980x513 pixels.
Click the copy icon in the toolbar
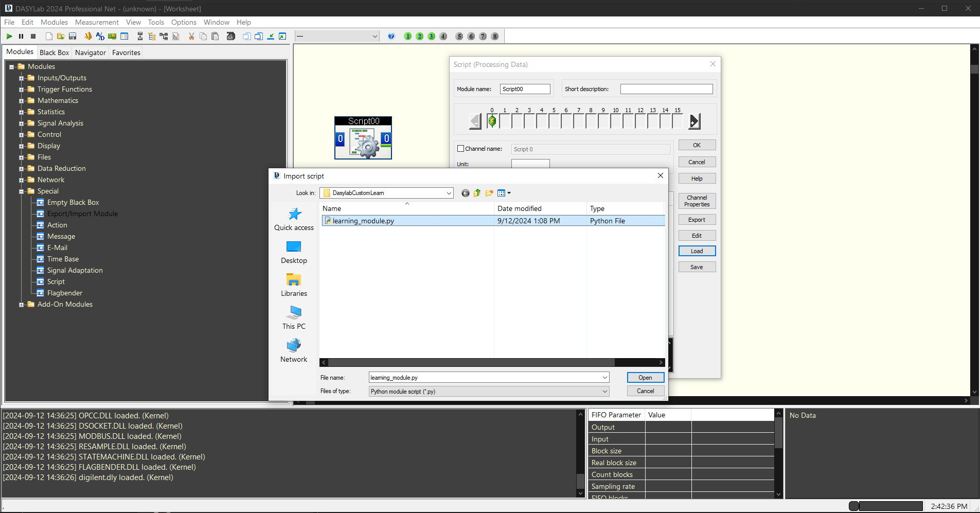[203, 36]
